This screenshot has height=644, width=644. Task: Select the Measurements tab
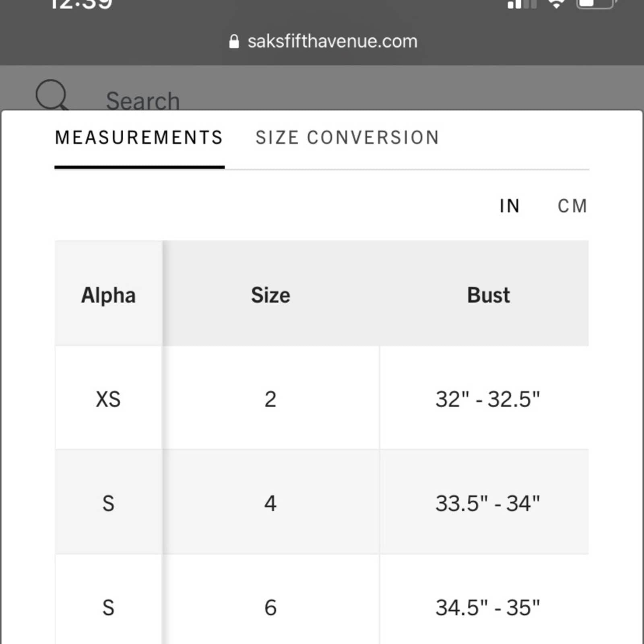coord(139,138)
